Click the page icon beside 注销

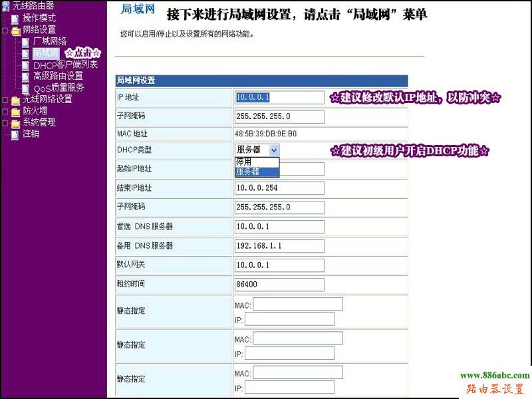[x=15, y=134]
